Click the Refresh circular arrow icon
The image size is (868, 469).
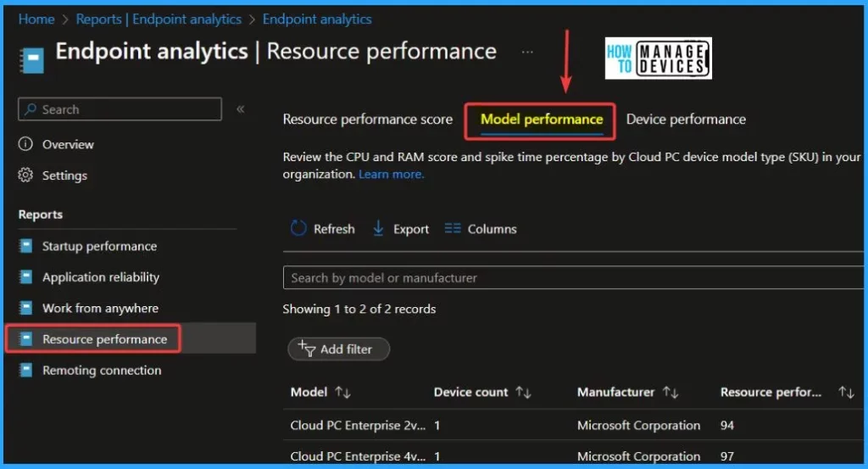pyautogui.click(x=298, y=228)
